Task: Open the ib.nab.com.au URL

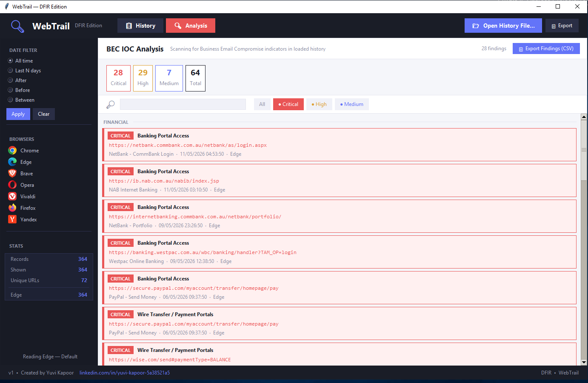Action: point(164,181)
